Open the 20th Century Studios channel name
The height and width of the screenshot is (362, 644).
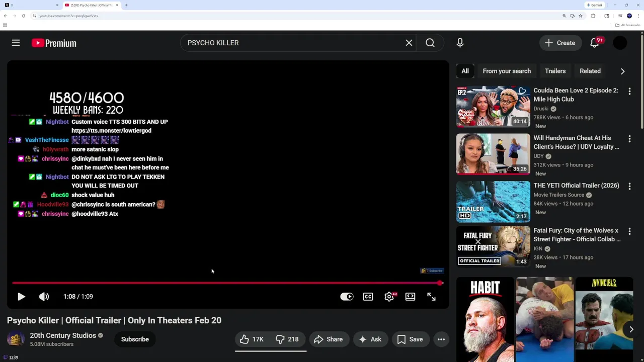point(63,335)
